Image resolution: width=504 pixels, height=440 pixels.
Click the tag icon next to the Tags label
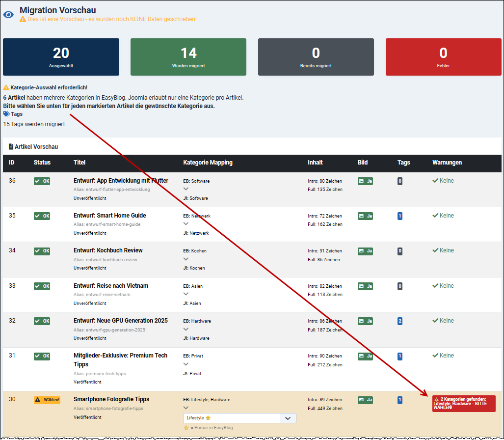[x=6, y=114]
